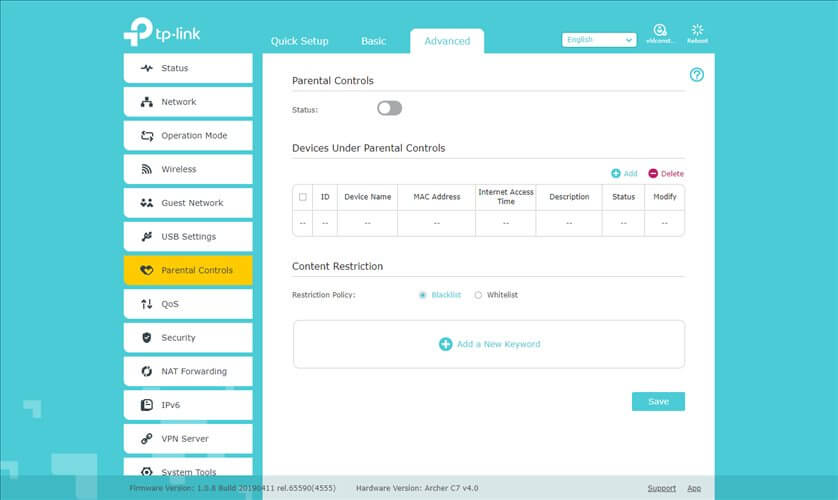
Task: Select the Blacklist restriction policy
Action: (x=423, y=295)
